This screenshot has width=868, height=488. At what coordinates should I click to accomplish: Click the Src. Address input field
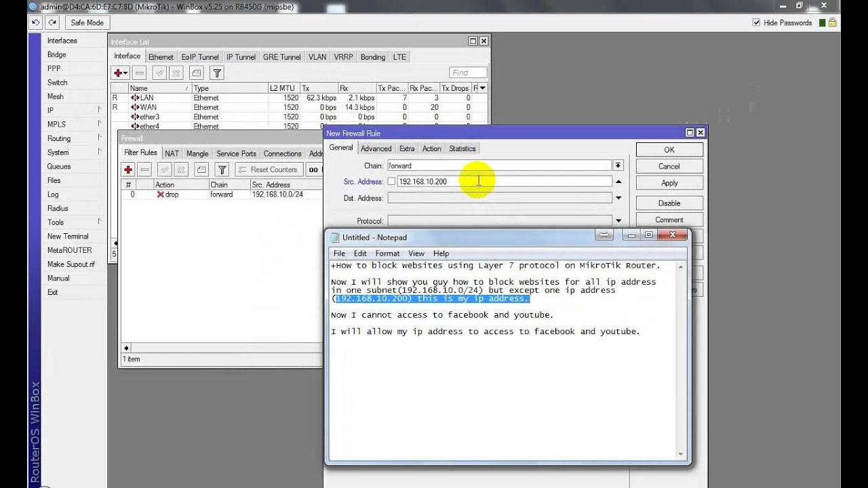click(504, 182)
